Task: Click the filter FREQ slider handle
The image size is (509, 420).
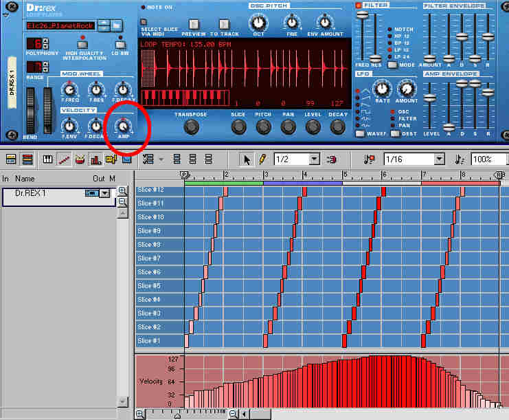Action: click(x=362, y=14)
